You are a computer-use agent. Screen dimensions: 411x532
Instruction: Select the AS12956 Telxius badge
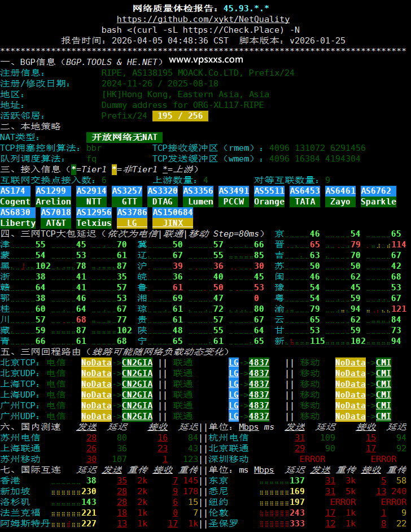(94, 218)
